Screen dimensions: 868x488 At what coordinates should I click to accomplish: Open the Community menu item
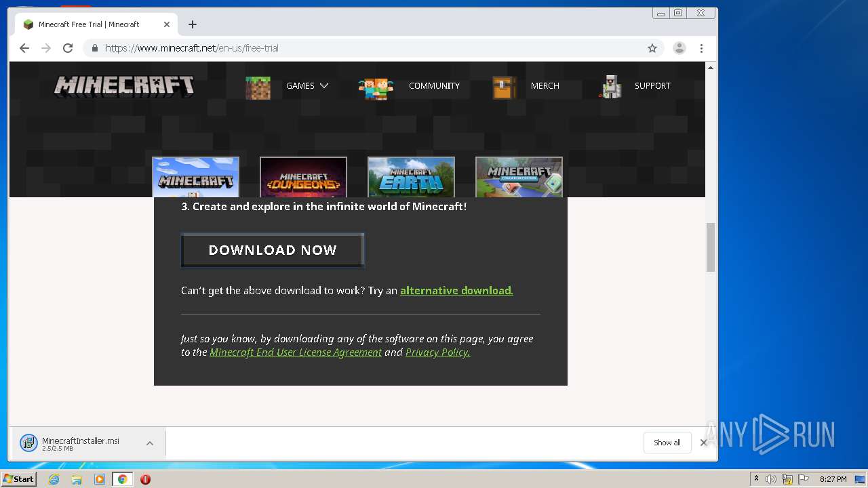tap(434, 86)
